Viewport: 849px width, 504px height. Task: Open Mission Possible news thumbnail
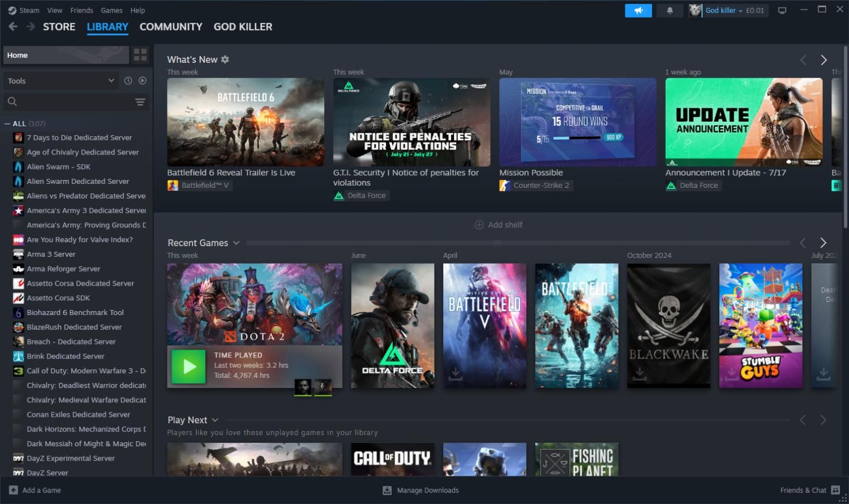coord(578,122)
